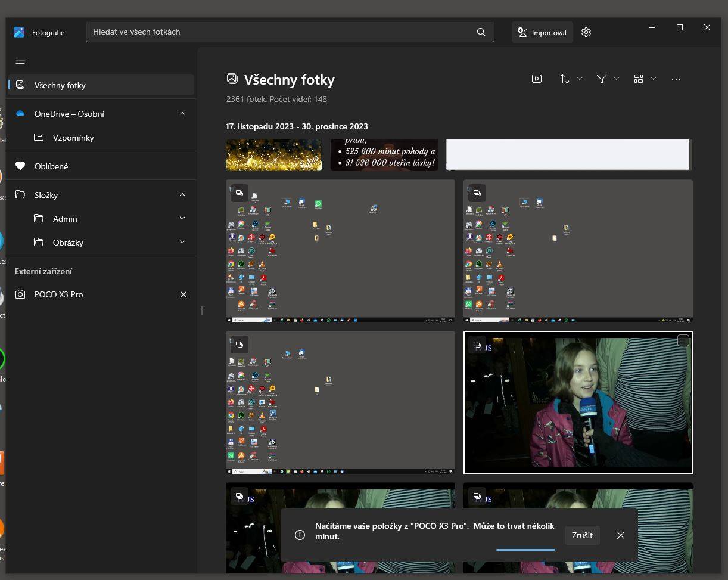The width and height of the screenshot is (728, 580).
Task: Open the gold glitter image thumbnail
Action: pyautogui.click(x=273, y=155)
